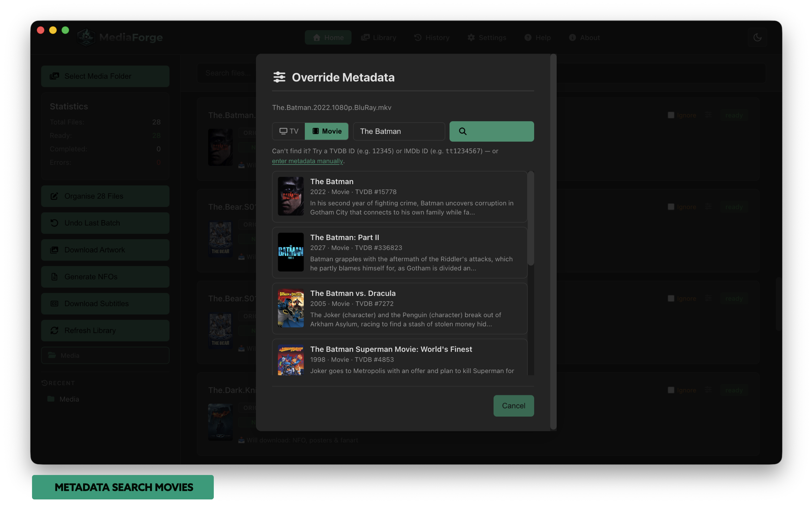Open the Home tab
The width and height of the screenshot is (812, 508).
click(x=328, y=37)
